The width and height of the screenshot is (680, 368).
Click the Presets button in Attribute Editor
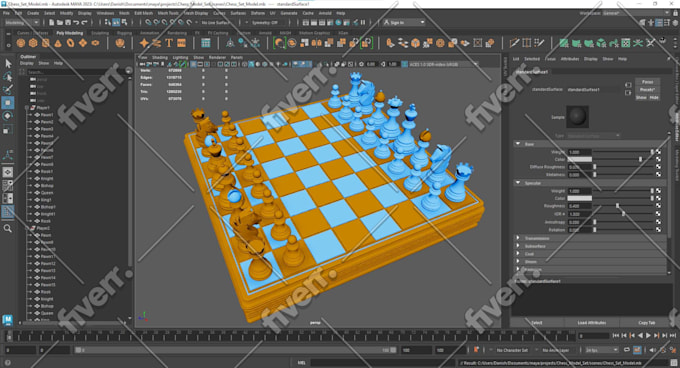(x=647, y=90)
